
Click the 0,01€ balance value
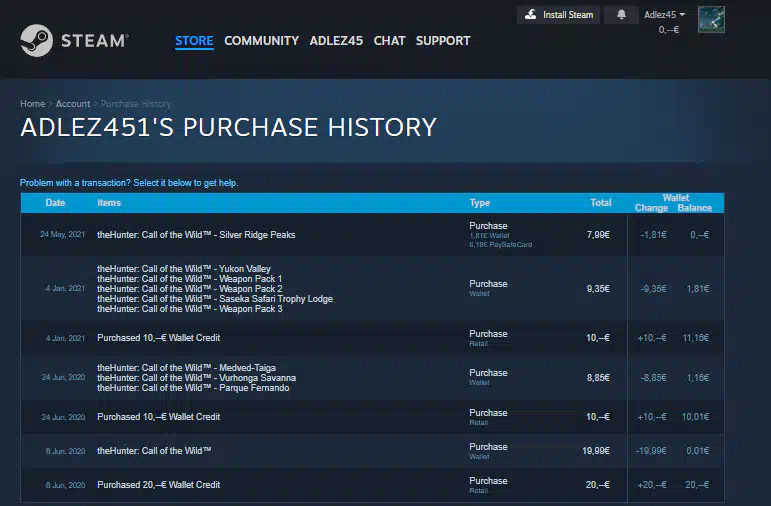(x=698, y=451)
